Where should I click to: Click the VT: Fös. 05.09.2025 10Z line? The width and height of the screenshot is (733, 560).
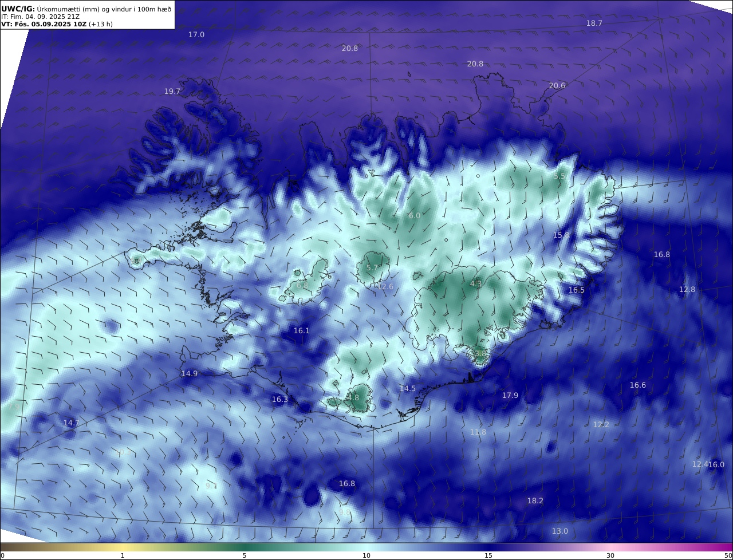click(57, 24)
